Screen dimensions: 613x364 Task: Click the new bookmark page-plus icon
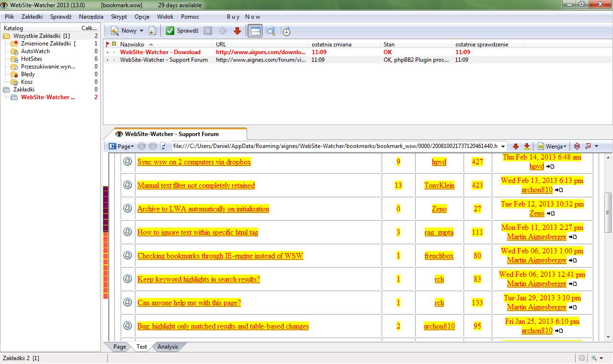[152, 31]
